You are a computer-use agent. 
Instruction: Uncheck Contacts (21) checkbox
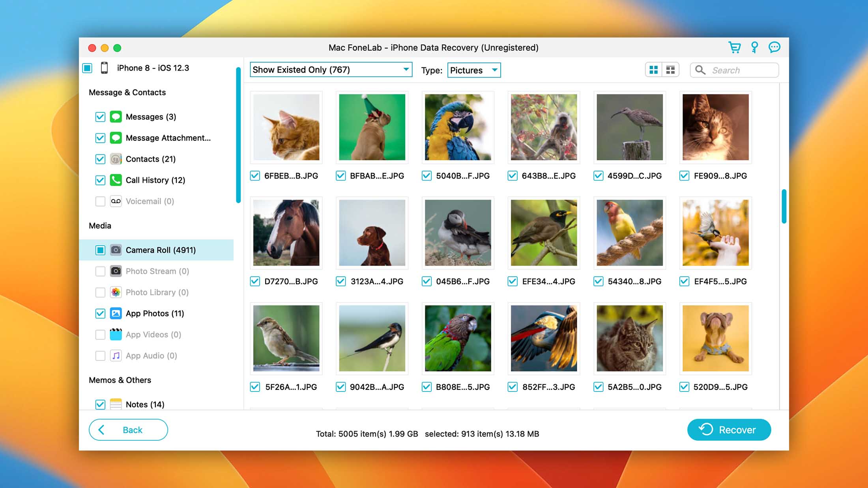click(x=100, y=159)
